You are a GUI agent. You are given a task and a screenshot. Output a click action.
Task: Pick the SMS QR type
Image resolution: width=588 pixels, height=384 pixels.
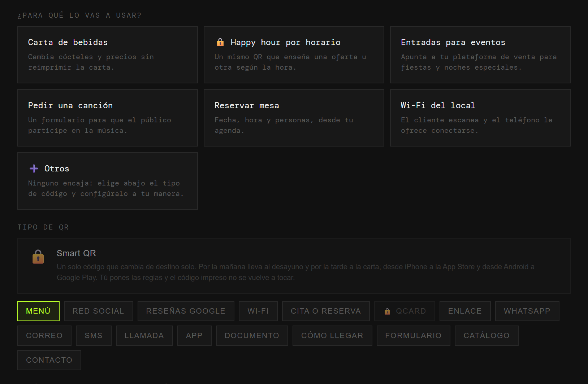click(94, 336)
